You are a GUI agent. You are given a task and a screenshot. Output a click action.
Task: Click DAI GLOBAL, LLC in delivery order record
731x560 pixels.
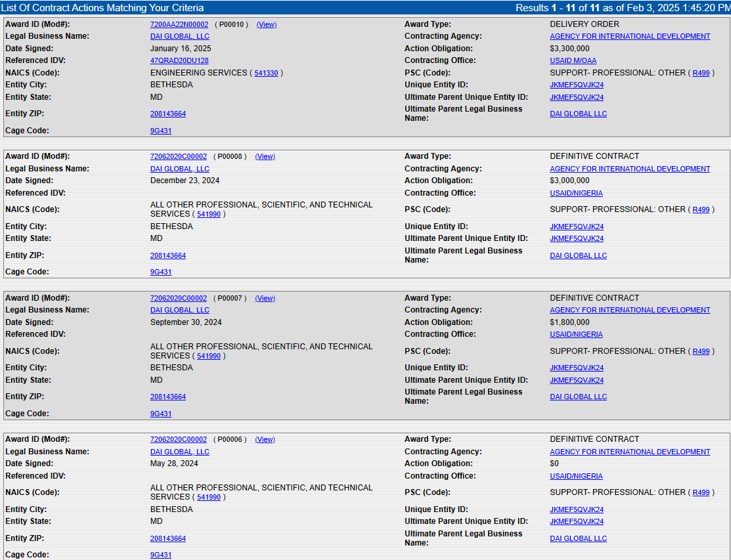[179, 36]
